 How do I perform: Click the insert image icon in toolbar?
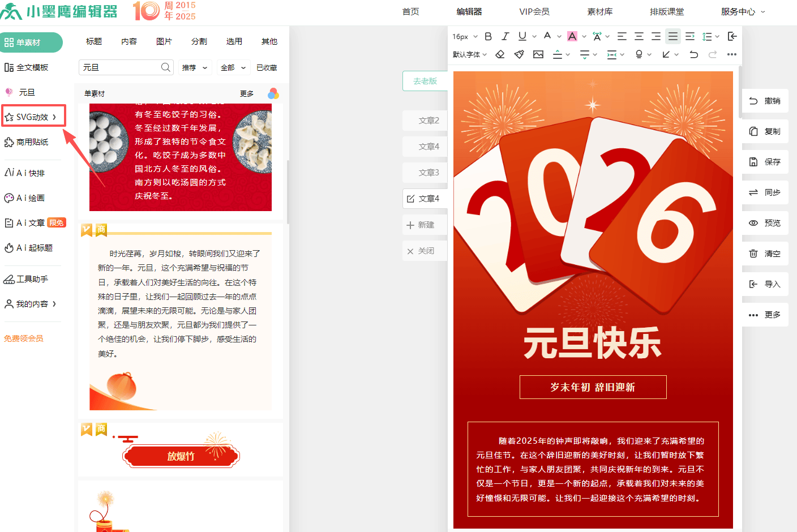click(x=538, y=54)
